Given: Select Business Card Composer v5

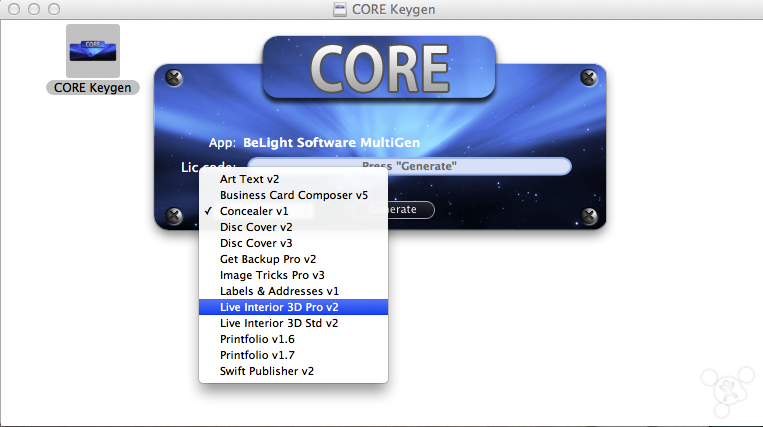Looking at the screenshot, I should (x=294, y=195).
